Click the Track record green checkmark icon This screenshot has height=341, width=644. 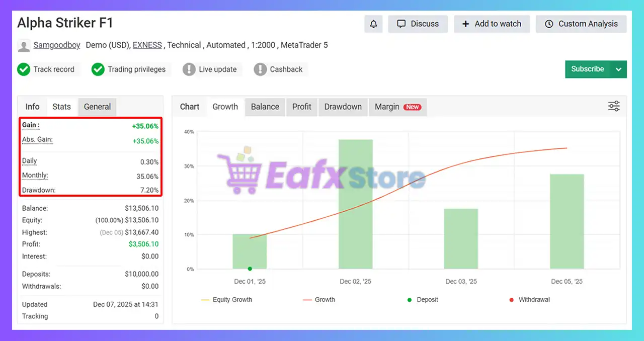24,69
